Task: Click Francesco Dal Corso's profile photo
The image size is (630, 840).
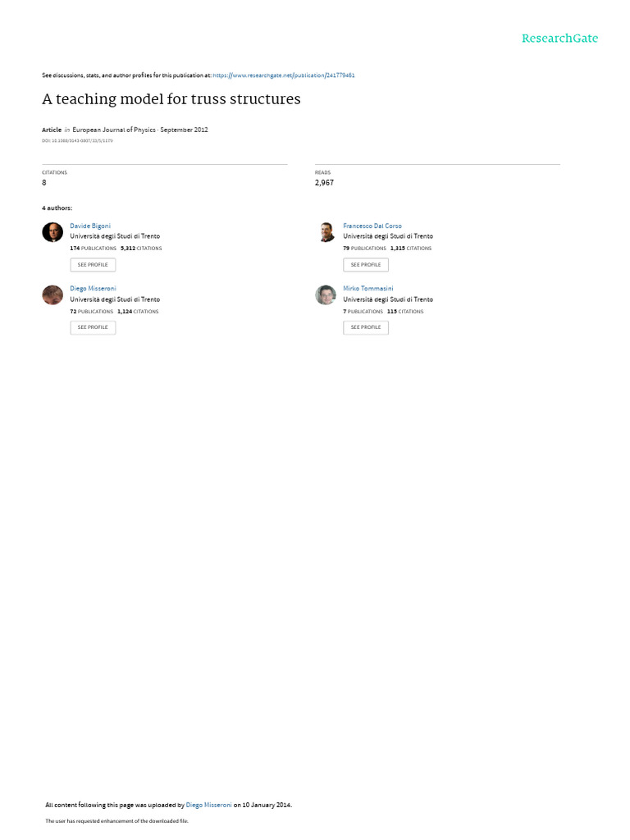Action: pyautogui.click(x=326, y=232)
